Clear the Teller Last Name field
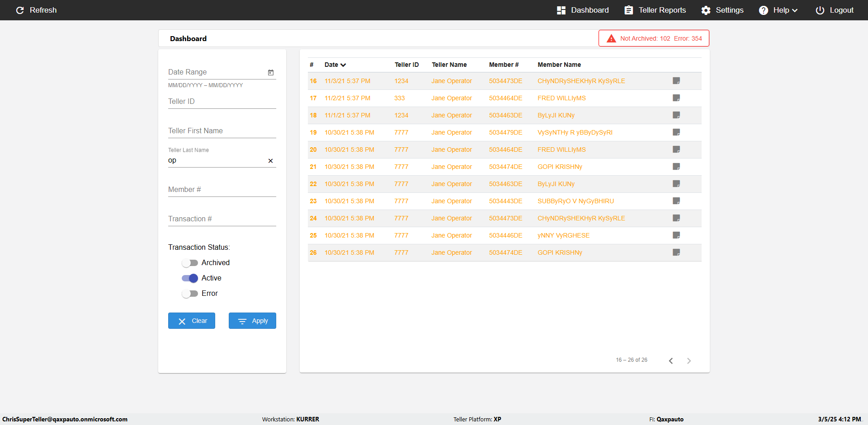The width and height of the screenshot is (868, 425). coord(270,161)
